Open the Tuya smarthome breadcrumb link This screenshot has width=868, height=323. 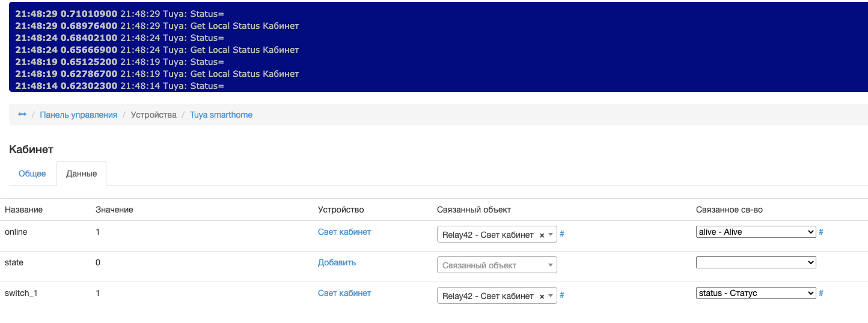click(221, 115)
